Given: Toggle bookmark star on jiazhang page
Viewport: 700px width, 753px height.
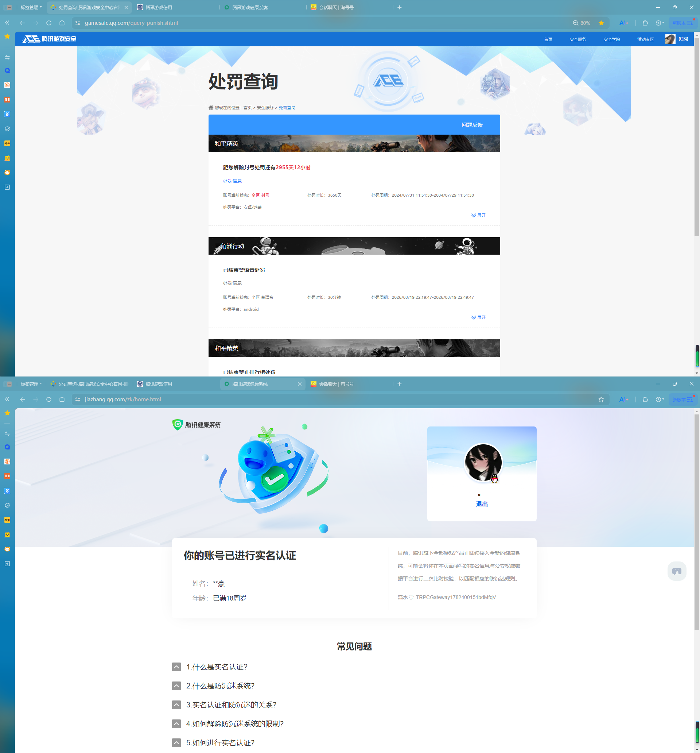Looking at the screenshot, I should click(601, 399).
